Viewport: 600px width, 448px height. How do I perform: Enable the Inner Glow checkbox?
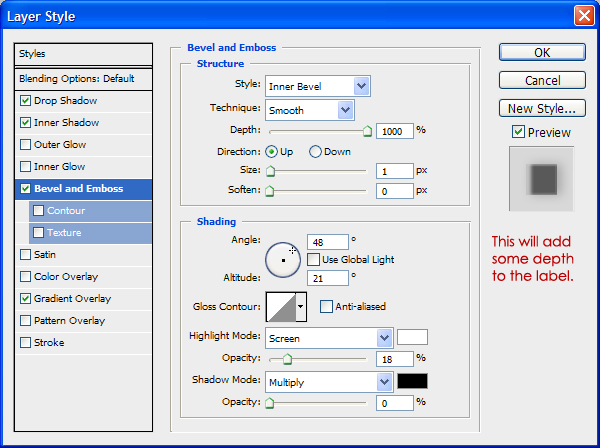pos(25,166)
